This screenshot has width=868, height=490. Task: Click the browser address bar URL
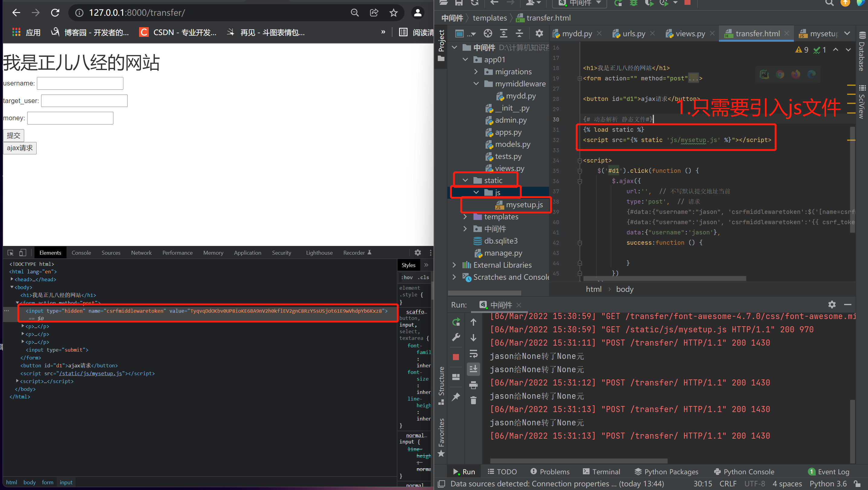click(x=137, y=13)
